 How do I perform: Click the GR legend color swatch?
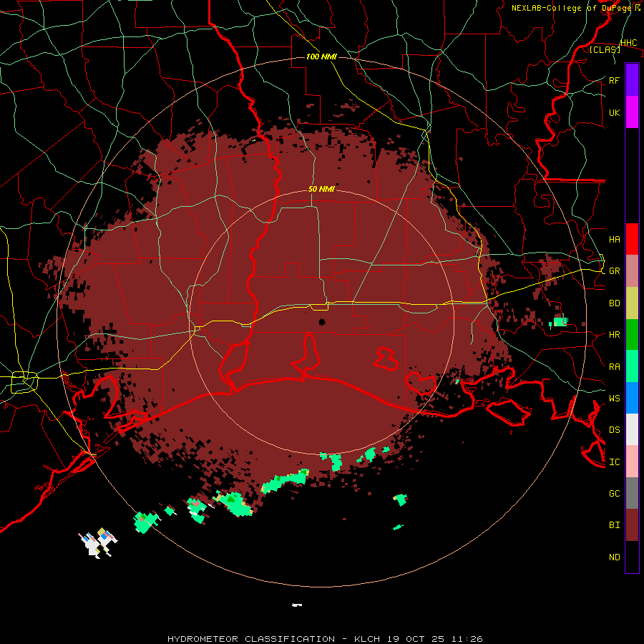632,270
